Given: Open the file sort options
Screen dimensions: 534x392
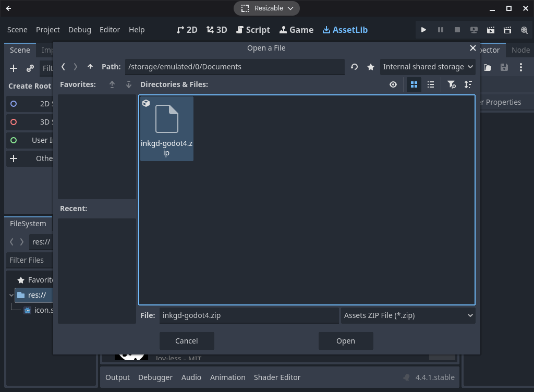Looking at the screenshot, I should (x=468, y=84).
